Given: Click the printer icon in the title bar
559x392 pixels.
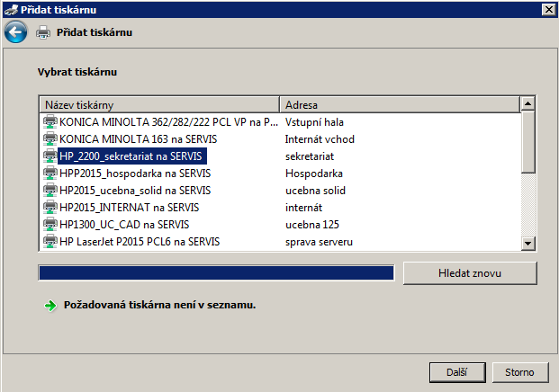Looking at the screenshot, I should (x=11, y=10).
